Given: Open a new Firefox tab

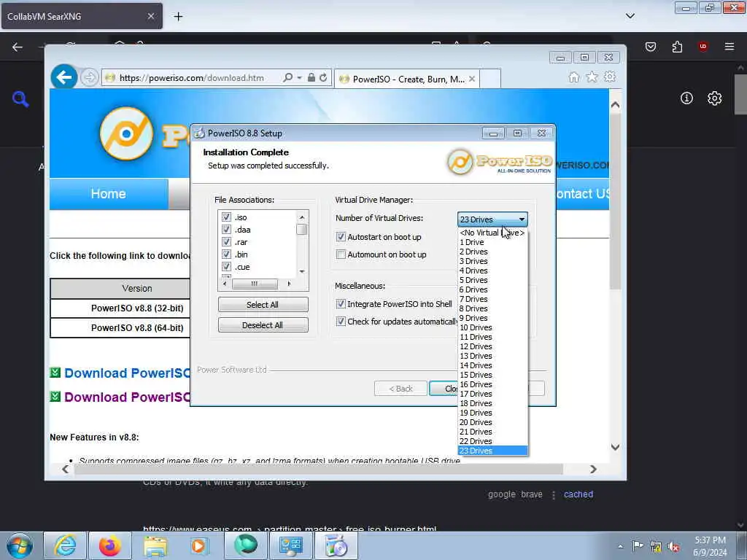Looking at the screenshot, I should [x=178, y=17].
